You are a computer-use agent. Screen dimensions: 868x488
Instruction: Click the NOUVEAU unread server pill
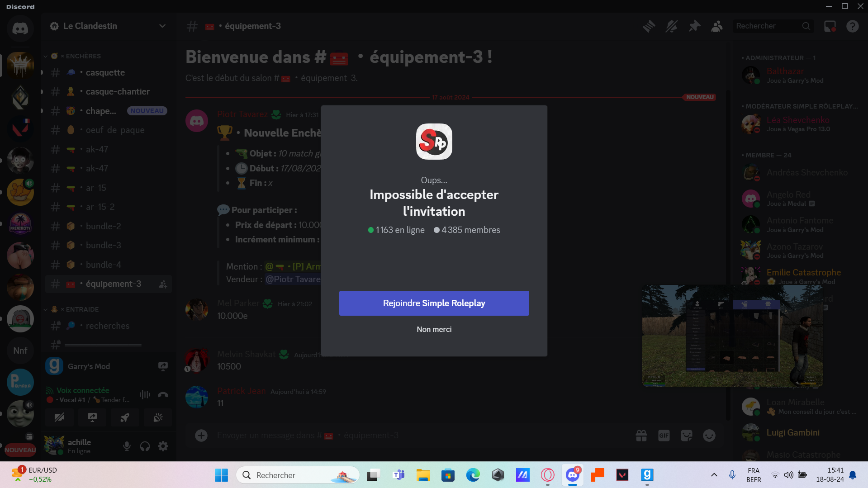(20, 450)
